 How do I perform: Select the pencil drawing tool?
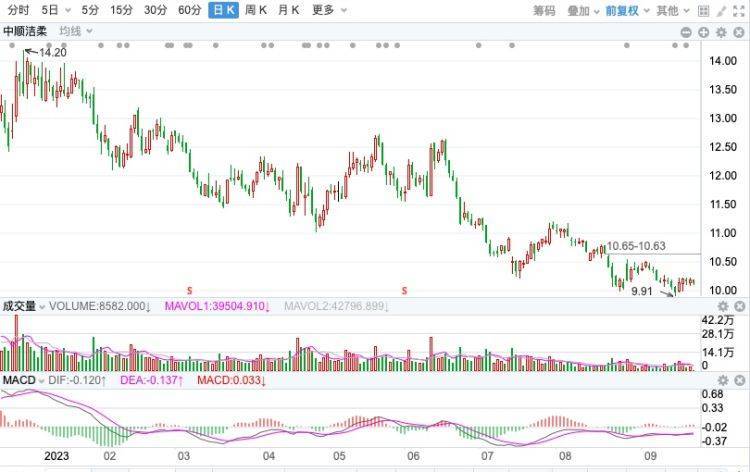pos(720,11)
